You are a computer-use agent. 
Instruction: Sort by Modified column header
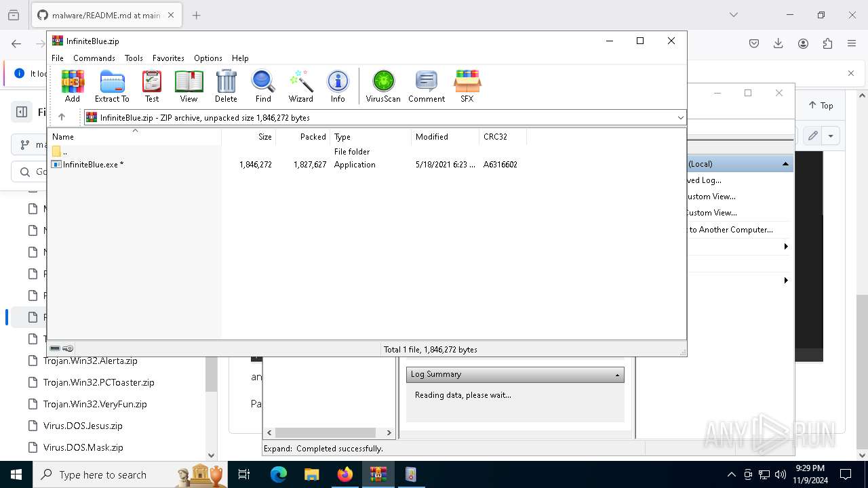(x=445, y=137)
